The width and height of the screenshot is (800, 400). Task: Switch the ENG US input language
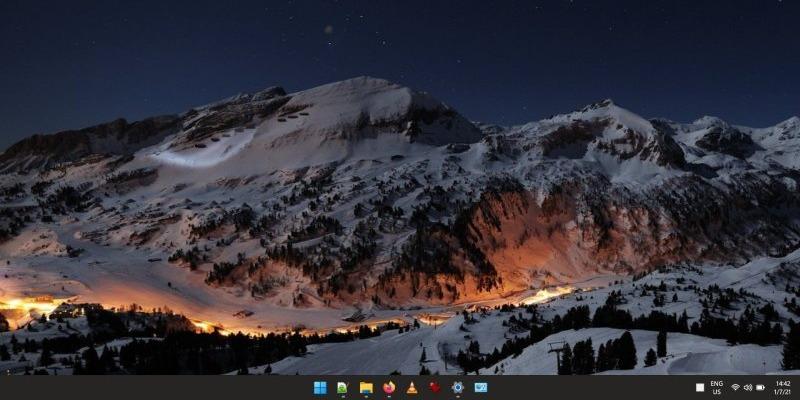pyautogui.click(x=716, y=387)
